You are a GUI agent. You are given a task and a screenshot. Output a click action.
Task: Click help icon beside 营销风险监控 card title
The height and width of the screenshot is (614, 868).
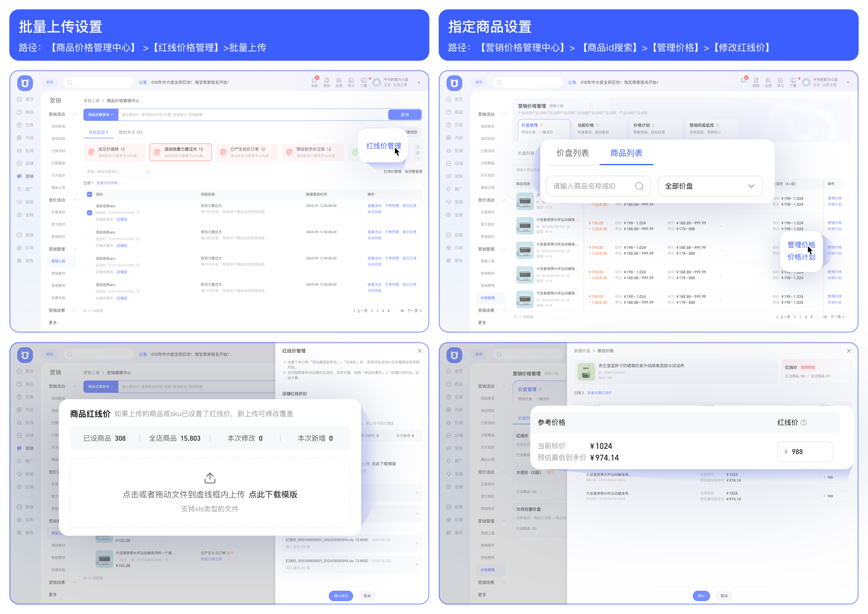(x=717, y=125)
